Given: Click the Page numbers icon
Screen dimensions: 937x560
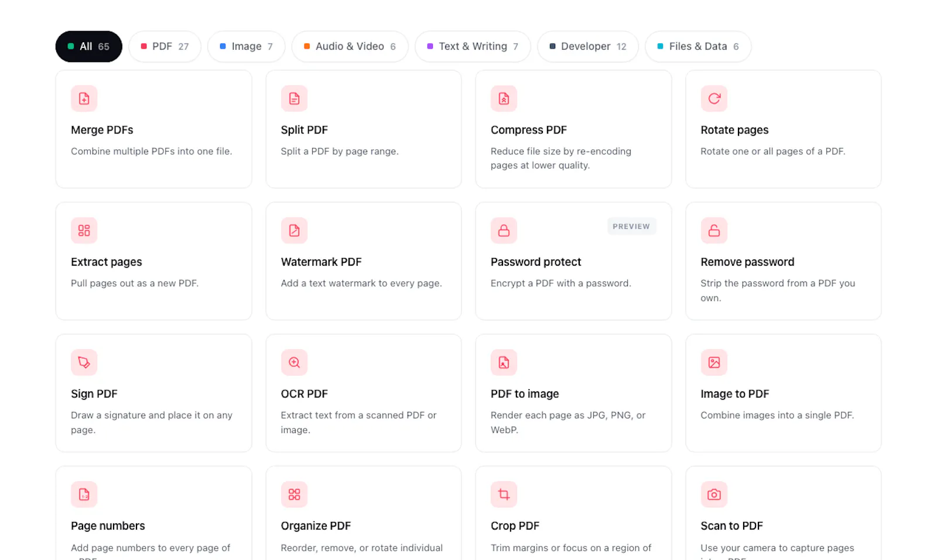Looking at the screenshot, I should pos(84,494).
